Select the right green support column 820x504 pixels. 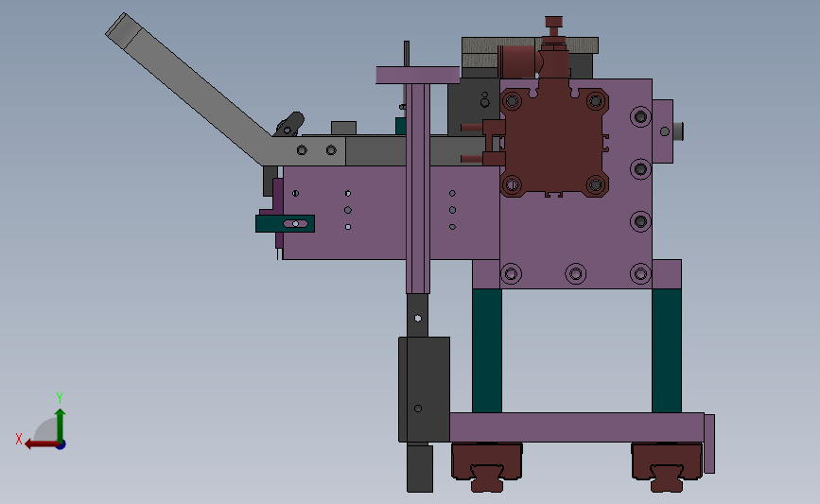click(x=666, y=351)
